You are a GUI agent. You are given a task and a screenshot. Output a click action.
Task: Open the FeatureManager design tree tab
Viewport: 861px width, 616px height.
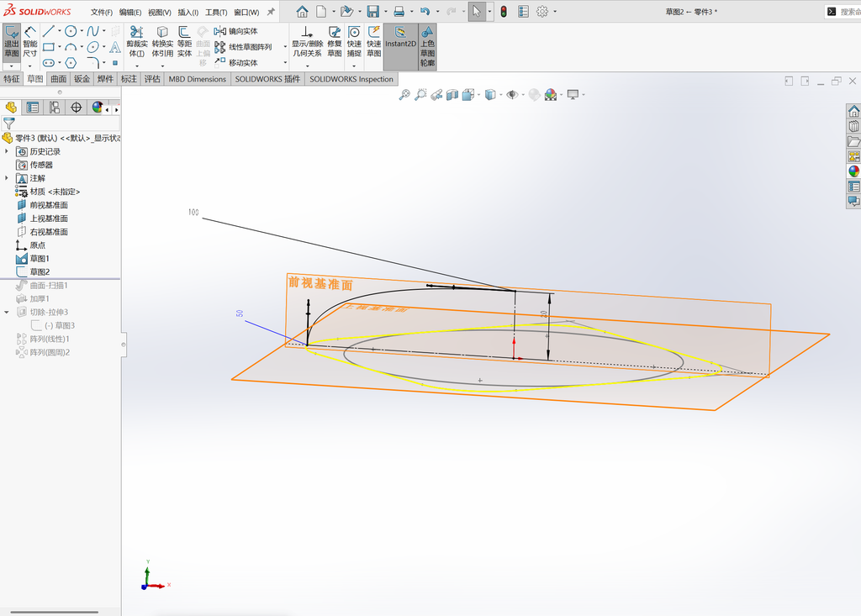(x=11, y=107)
